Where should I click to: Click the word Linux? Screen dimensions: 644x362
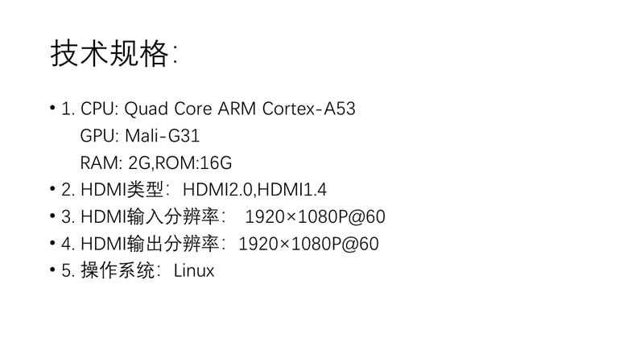(194, 271)
